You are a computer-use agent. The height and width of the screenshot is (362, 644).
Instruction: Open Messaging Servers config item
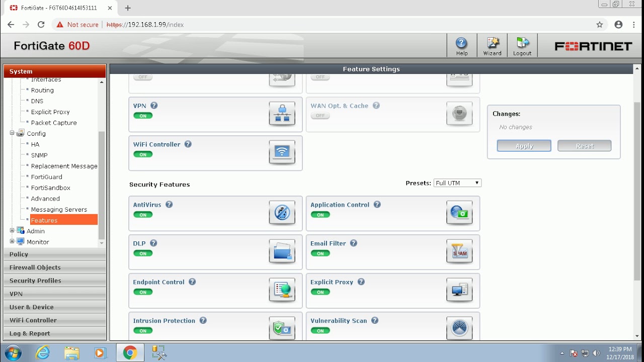tap(59, 210)
